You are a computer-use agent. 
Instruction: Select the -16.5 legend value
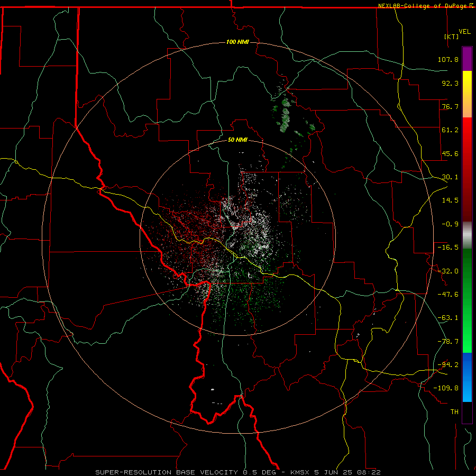[x=448, y=248]
